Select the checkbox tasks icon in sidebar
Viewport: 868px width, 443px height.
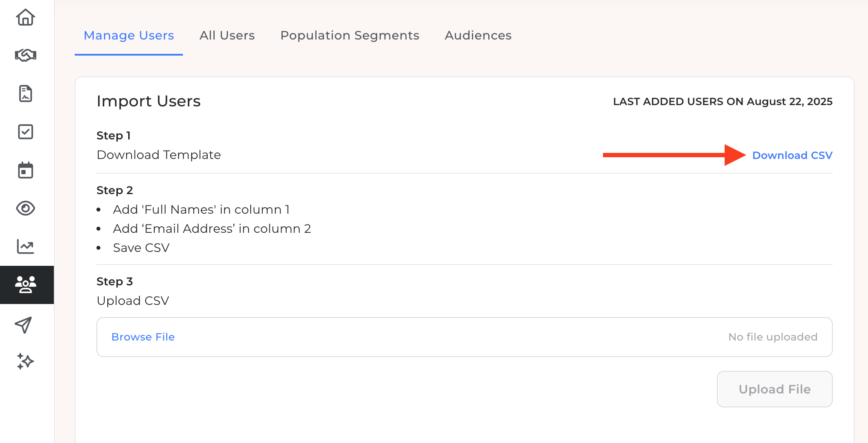[26, 132]
